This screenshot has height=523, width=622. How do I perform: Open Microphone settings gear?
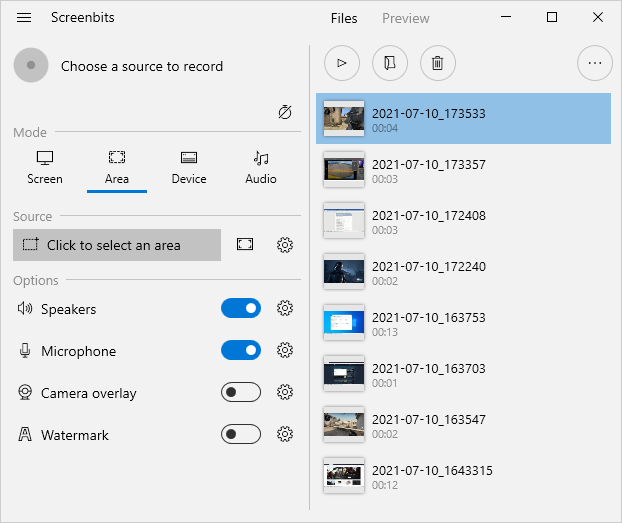(x=285, y=350)
